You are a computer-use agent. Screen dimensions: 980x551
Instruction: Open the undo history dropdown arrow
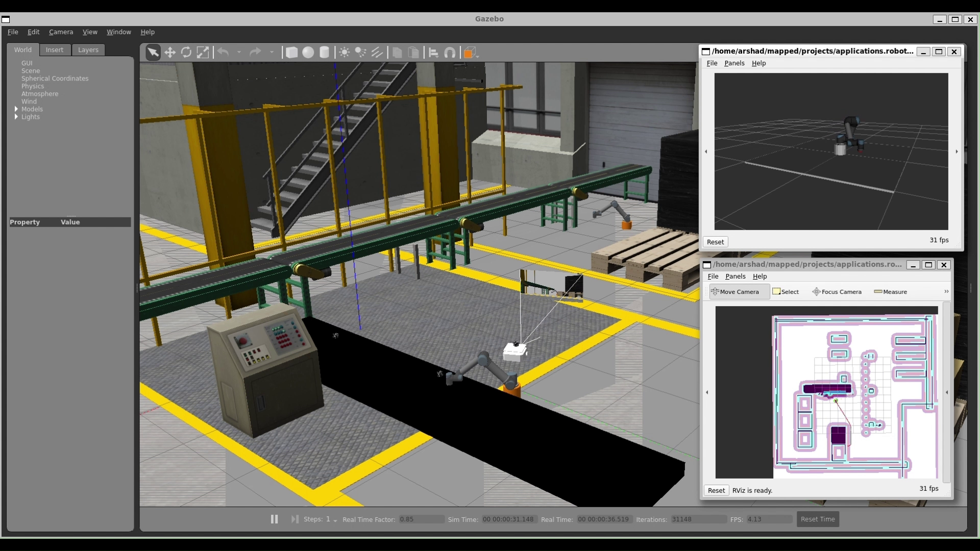click(239, 53)
